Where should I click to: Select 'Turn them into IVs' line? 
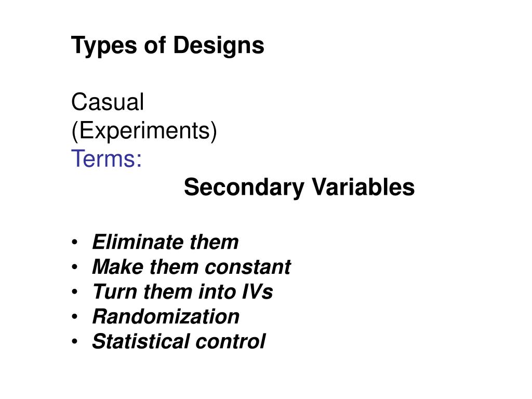182,292
